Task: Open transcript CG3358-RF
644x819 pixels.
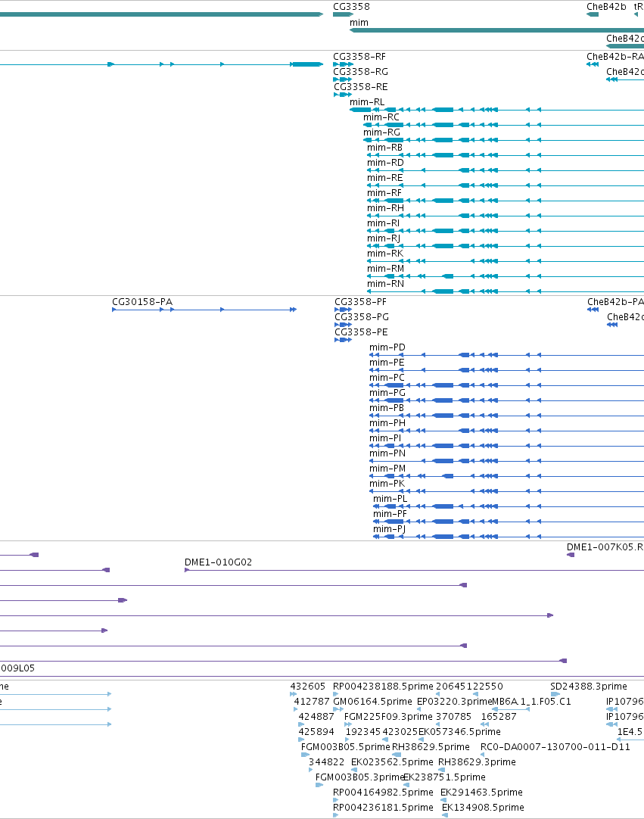Action: pos(359,57)
